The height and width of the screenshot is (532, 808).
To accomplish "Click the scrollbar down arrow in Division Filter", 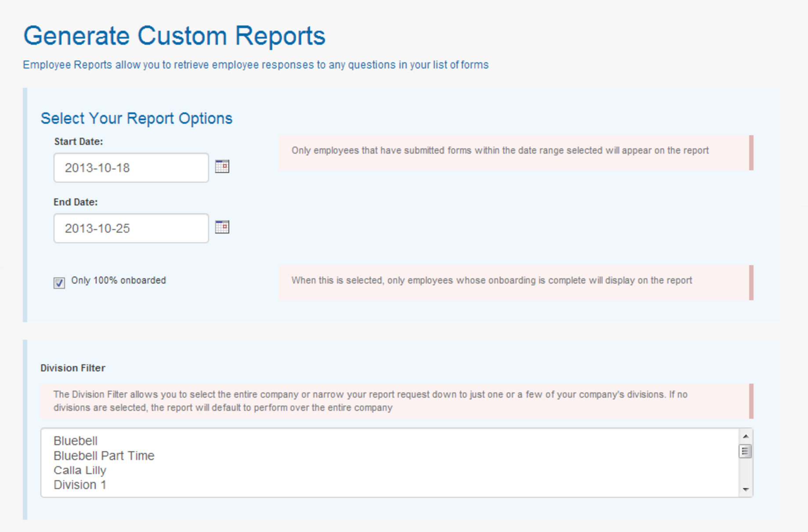I will point(745,490).
